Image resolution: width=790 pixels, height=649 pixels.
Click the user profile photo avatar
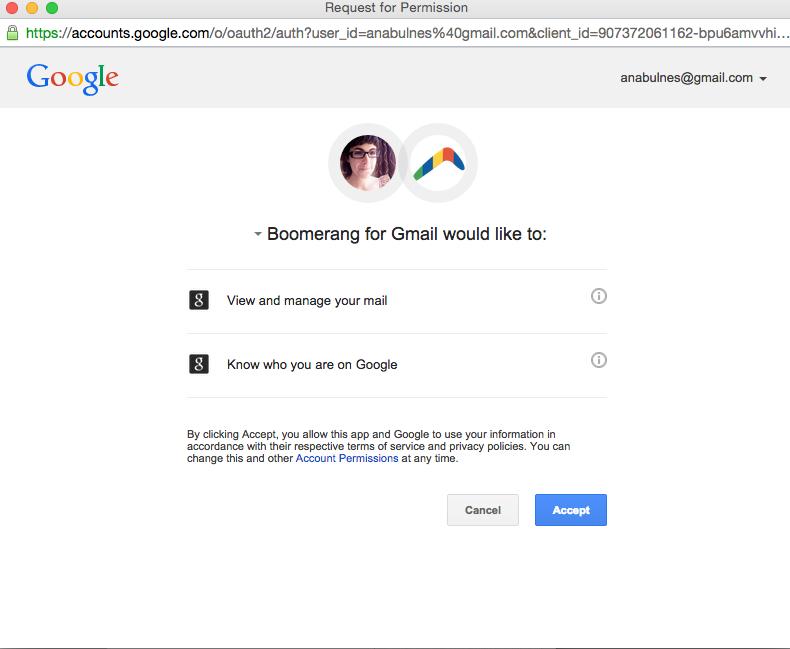point(367,162)
